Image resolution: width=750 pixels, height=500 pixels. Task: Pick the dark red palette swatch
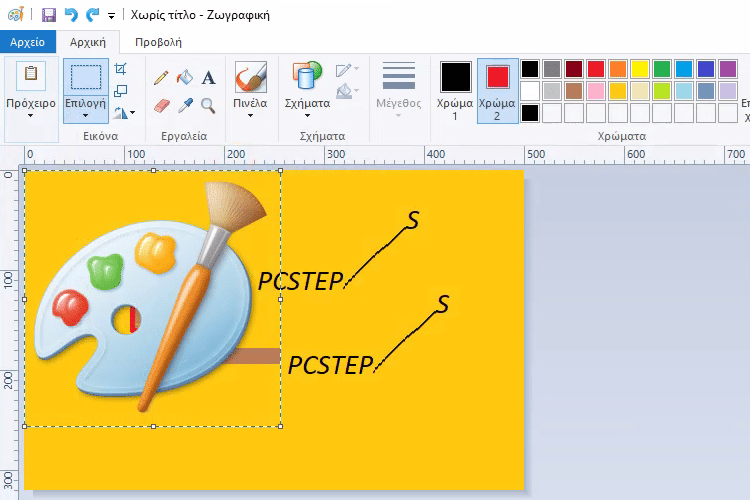(574, 69)
